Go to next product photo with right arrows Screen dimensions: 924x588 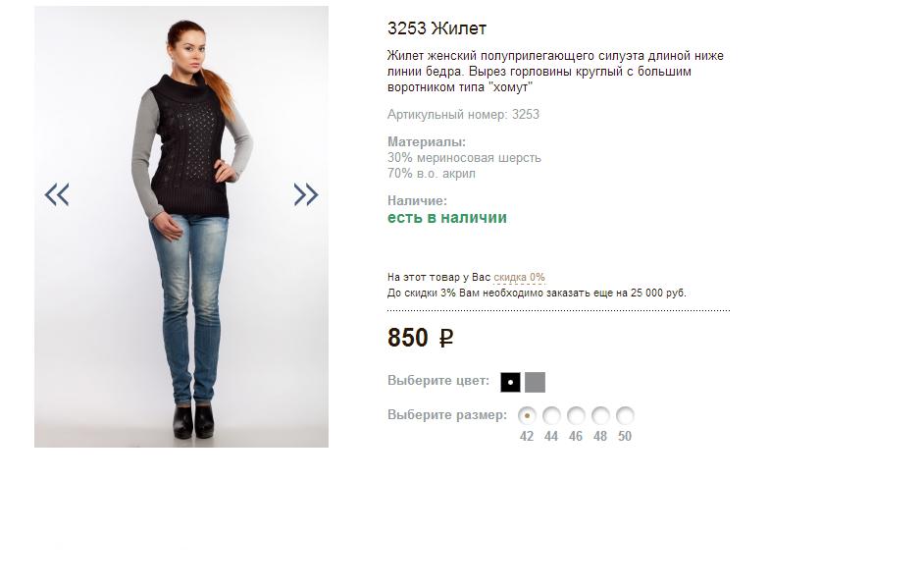coord(306,194)
